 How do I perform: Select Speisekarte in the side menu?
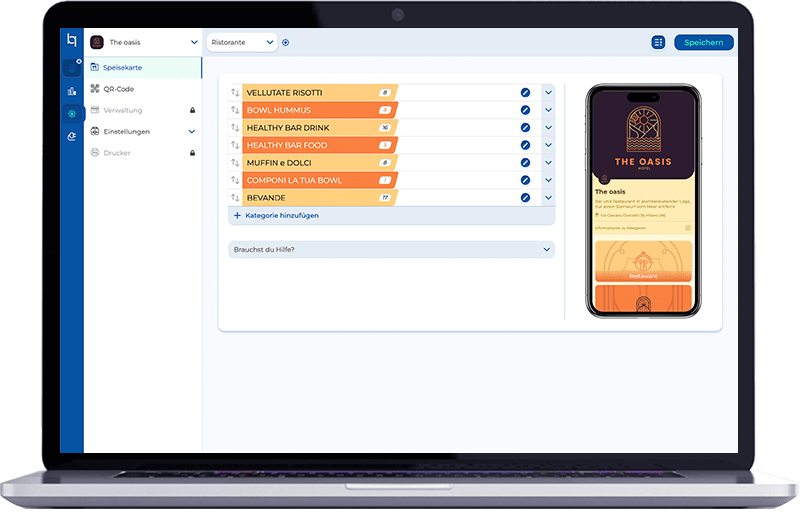click(125, 68)
